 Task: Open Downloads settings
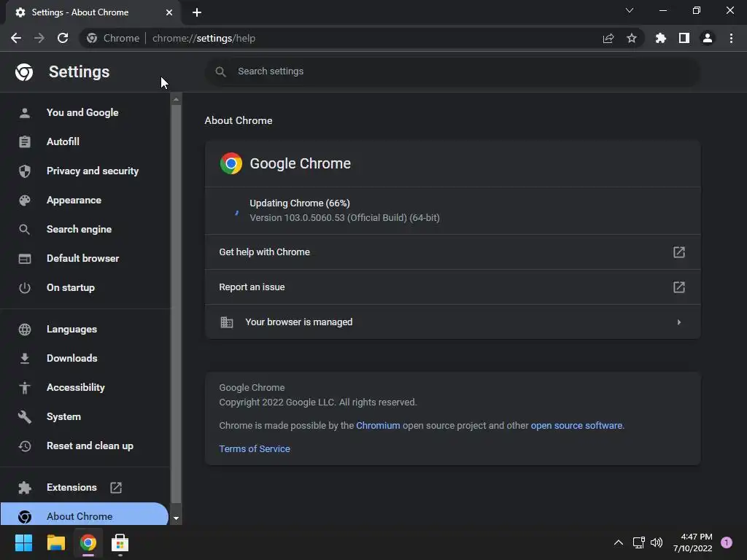[x=85, y=359]
